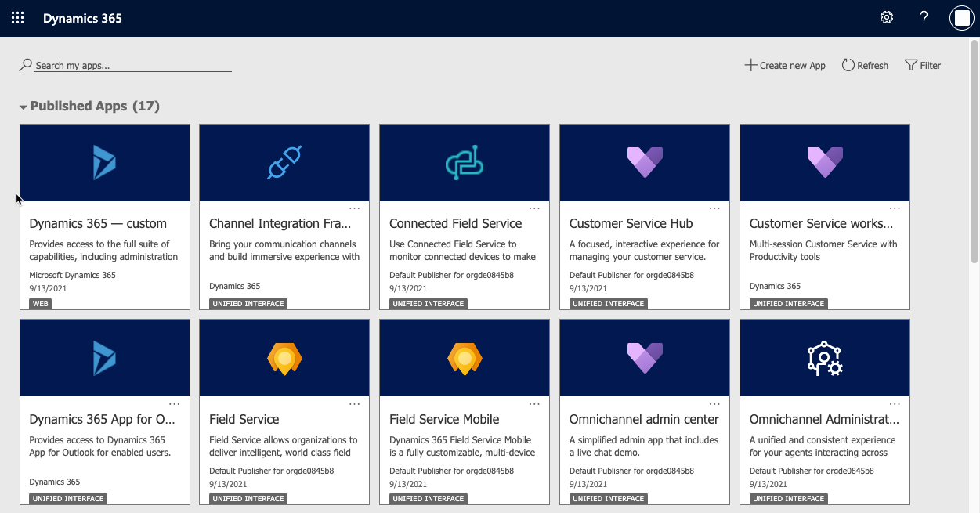Open more options for Field Service
The image size is (980, 513).
click(x=355, y=404)
